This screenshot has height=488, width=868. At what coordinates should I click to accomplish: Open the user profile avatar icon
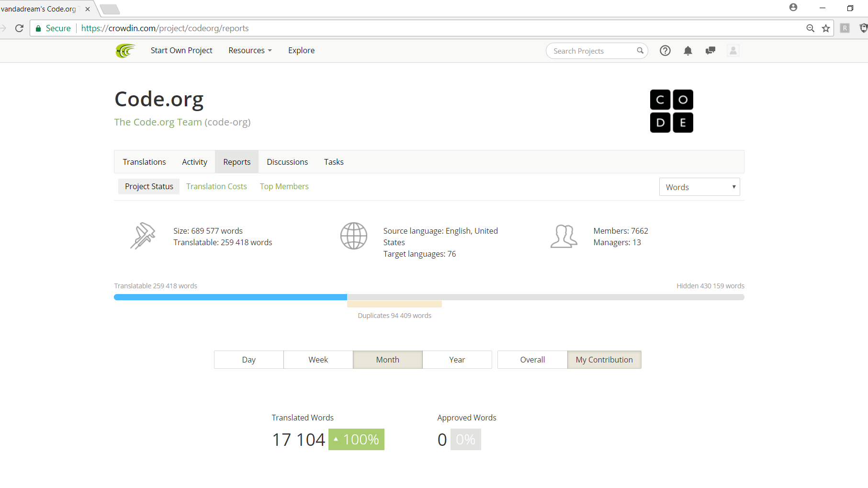point(733,50)
